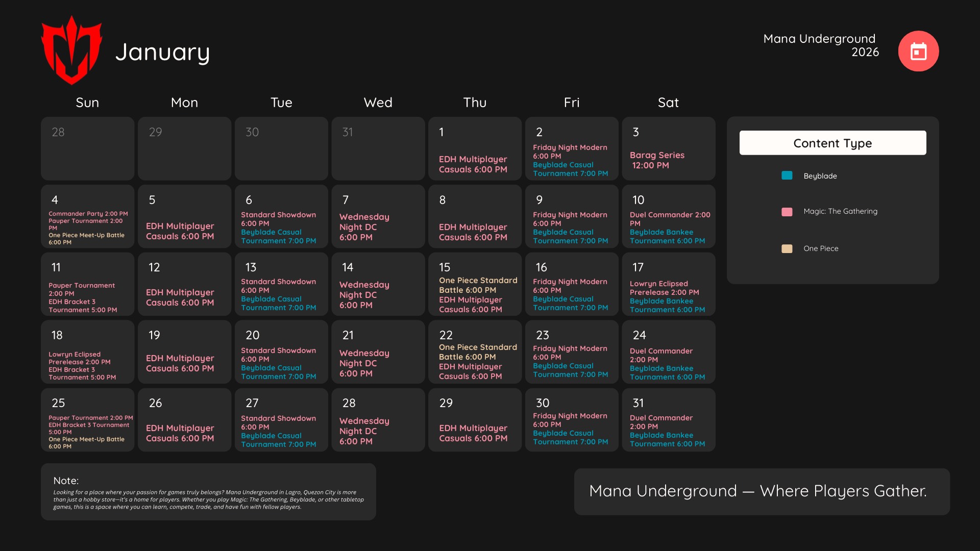This screenshot has height=551, width=980.
Task: Click the teal Beyblade color swatch
Action: (787, 176)
